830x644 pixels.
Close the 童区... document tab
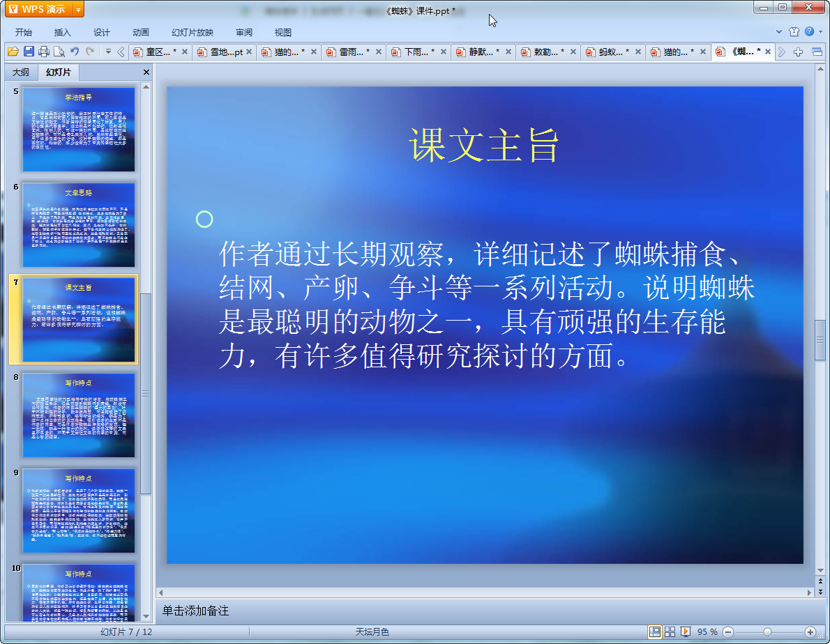185,52
